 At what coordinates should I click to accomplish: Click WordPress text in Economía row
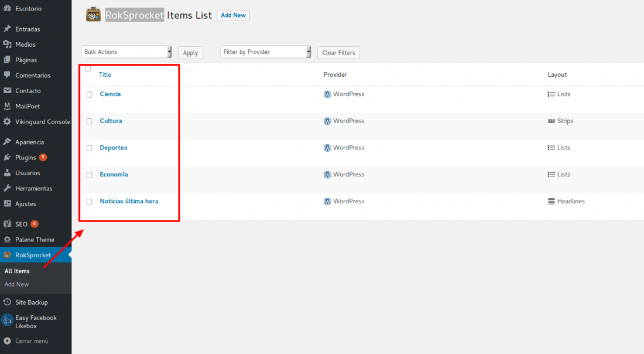pyautogui.click(x=349, y=174)
